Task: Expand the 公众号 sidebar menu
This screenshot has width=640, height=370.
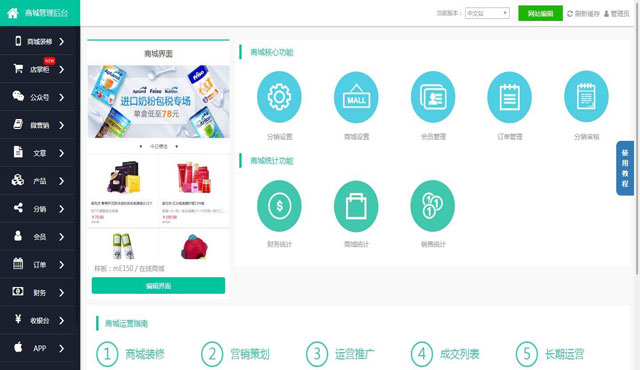Action: click(x=38, y=97)
